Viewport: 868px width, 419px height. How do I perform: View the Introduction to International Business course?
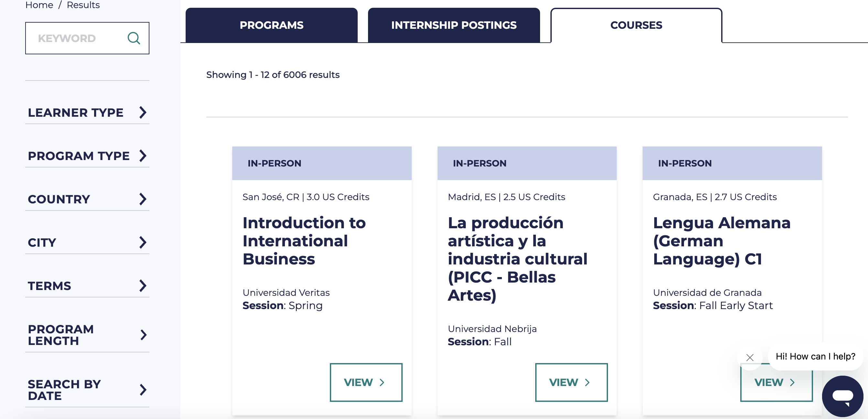pos(365,382)
